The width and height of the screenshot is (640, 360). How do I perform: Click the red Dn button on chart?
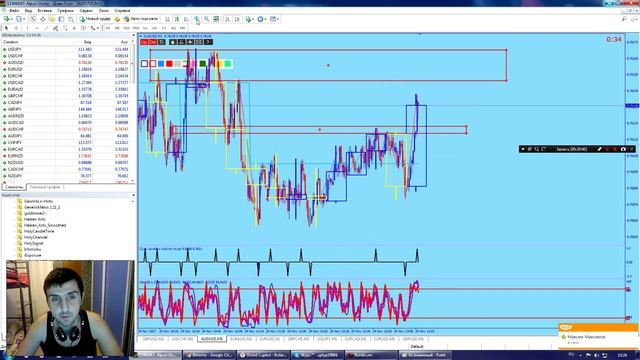pos(153,42)
